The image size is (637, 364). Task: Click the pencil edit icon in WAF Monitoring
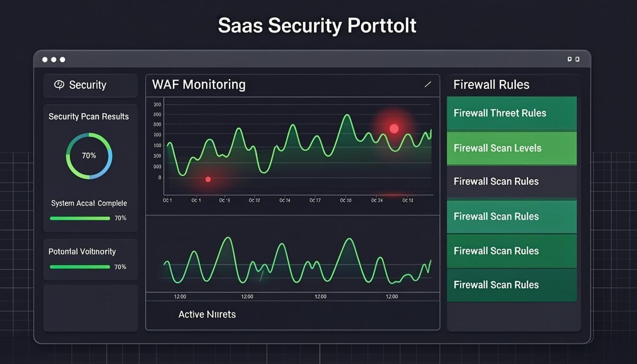[428, 85]
